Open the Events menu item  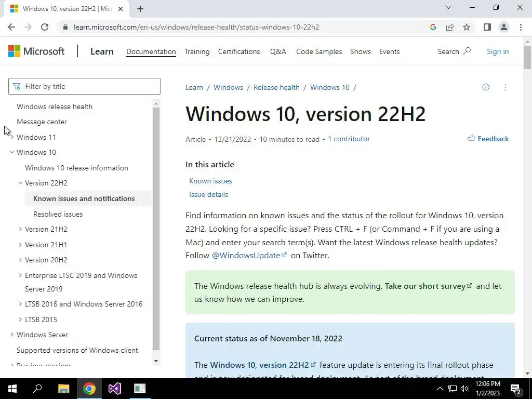click(x=389, y=51)
